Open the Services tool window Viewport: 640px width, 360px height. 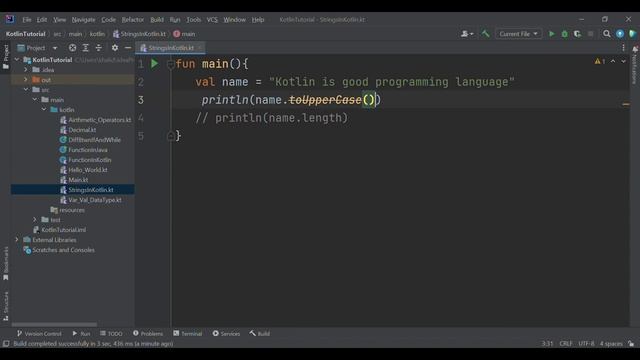pos(226,333)
